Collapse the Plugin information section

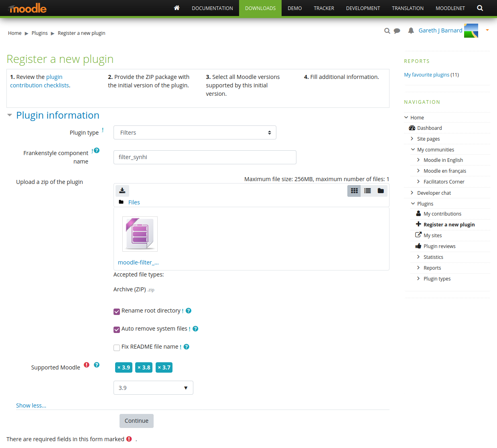click(10, 115)
